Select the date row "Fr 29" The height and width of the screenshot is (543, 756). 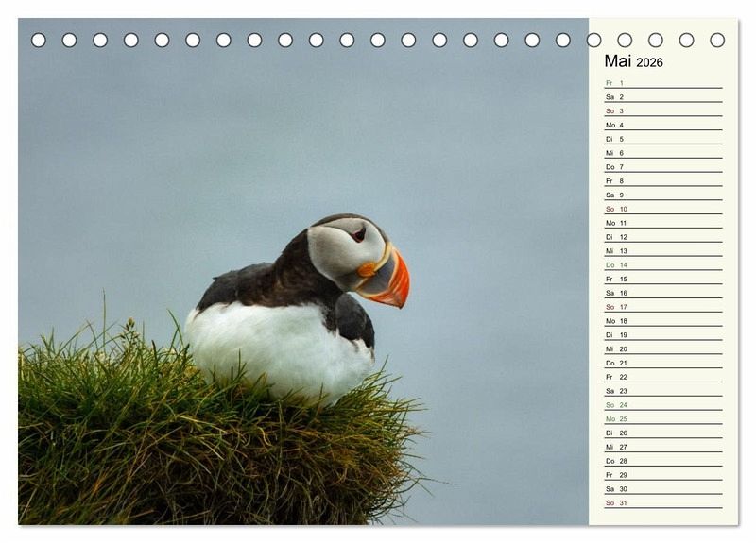[663, 474]
